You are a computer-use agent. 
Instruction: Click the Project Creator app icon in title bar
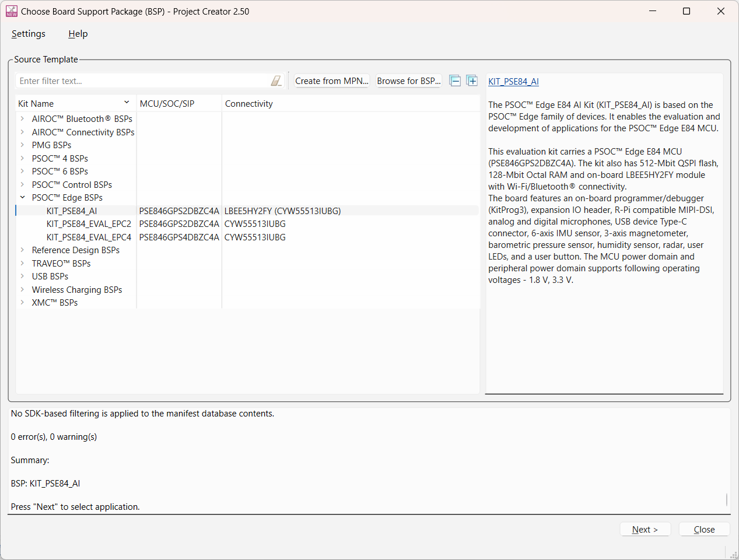tap(11, 11)
